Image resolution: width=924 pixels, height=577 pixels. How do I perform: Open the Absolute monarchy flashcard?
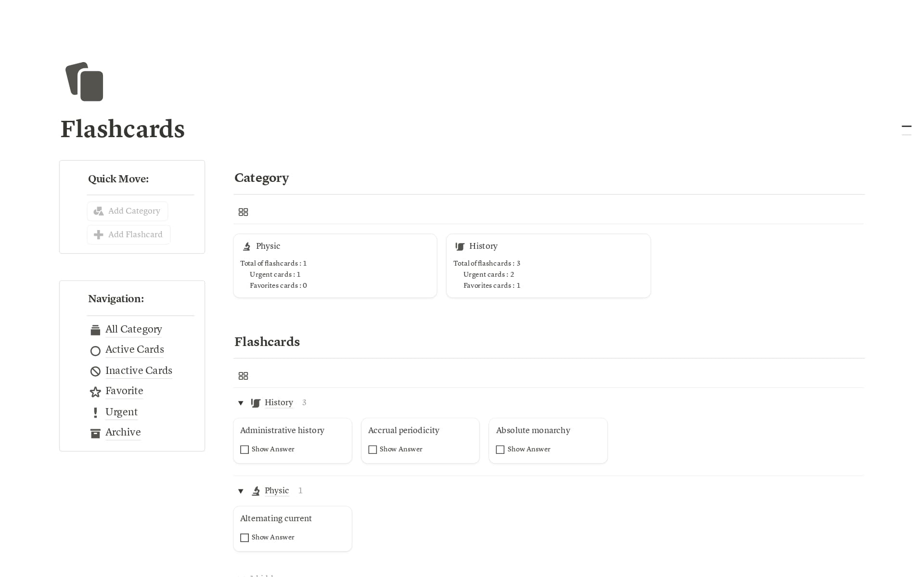point(533,430)
